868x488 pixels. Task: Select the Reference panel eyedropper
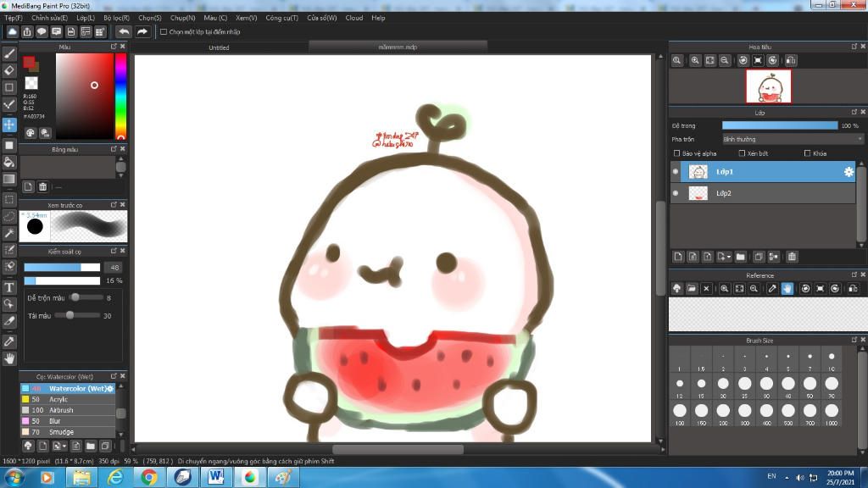pyautogui.click(x=772, y=288)
